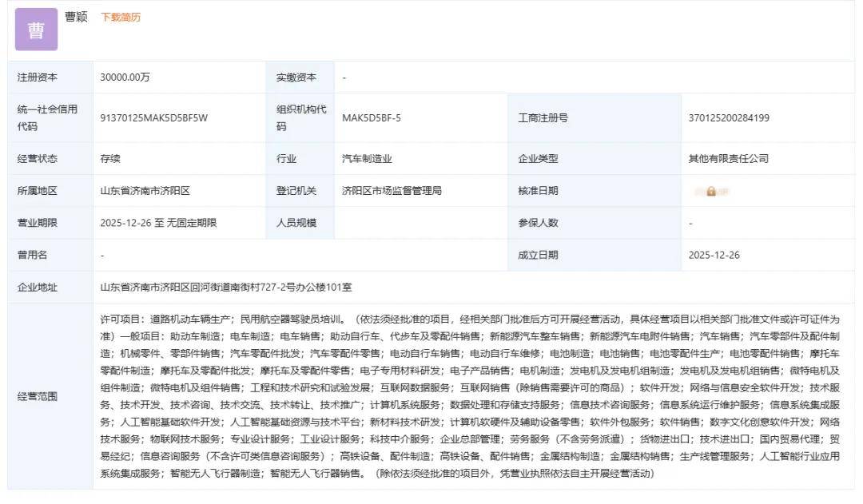Screen dimensions: 863x504
Task: Click the 济阳区市场监督管理局 registration authority
Action: click(392, 191)
